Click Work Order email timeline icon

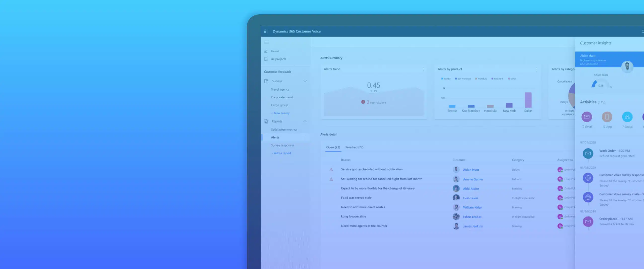[588, 153]
